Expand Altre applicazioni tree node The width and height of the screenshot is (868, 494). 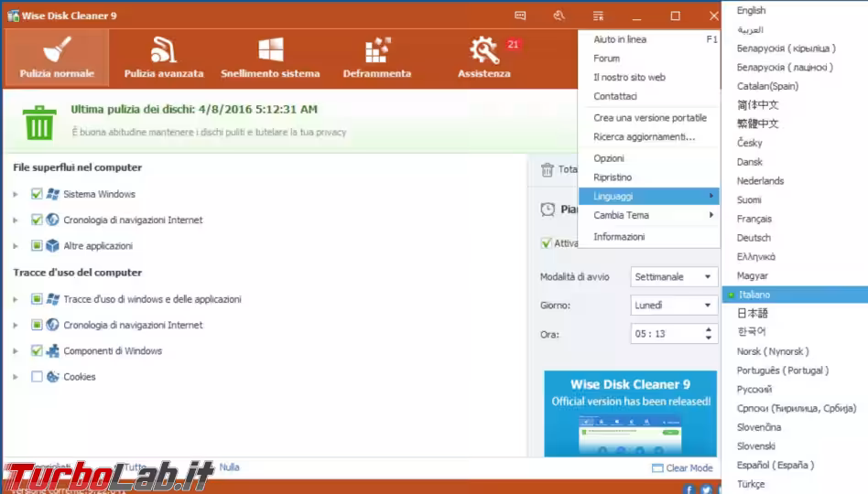(16, 246)
